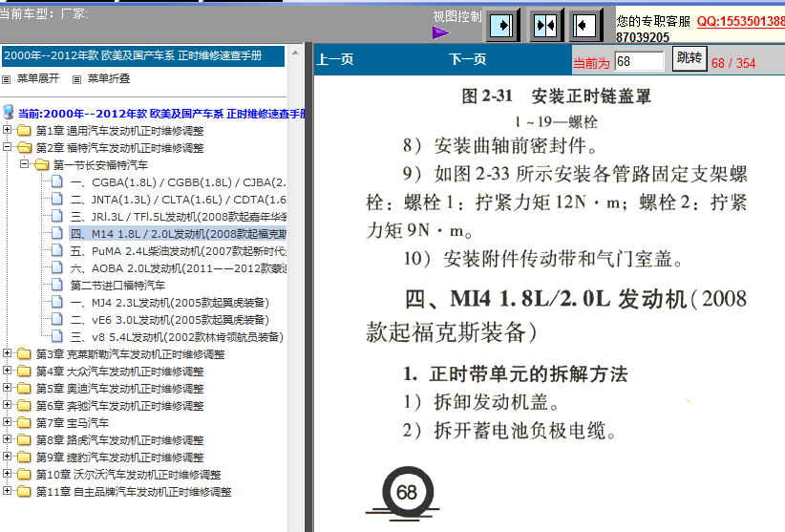Go to previous page via 上一页

[335, 60]
